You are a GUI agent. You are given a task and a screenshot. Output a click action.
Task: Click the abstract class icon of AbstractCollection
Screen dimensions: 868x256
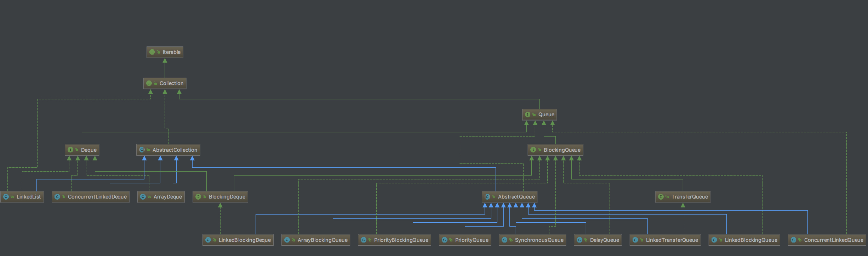point(142,150)
